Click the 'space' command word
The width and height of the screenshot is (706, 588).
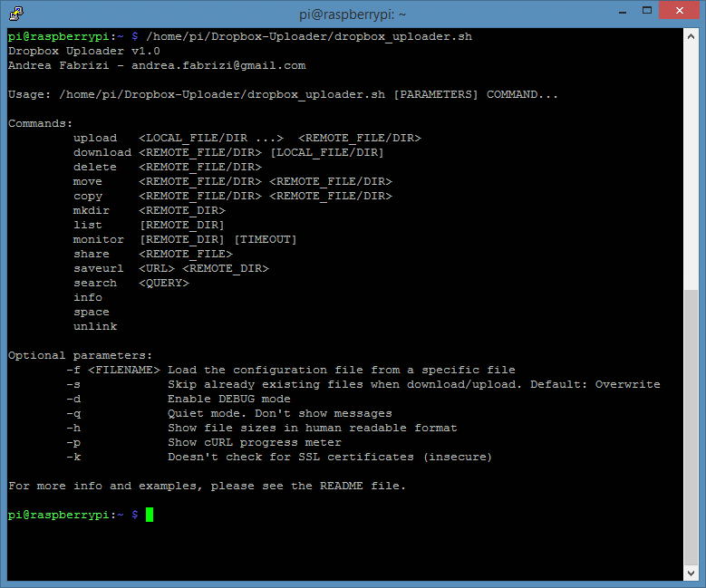click(92, 312)
